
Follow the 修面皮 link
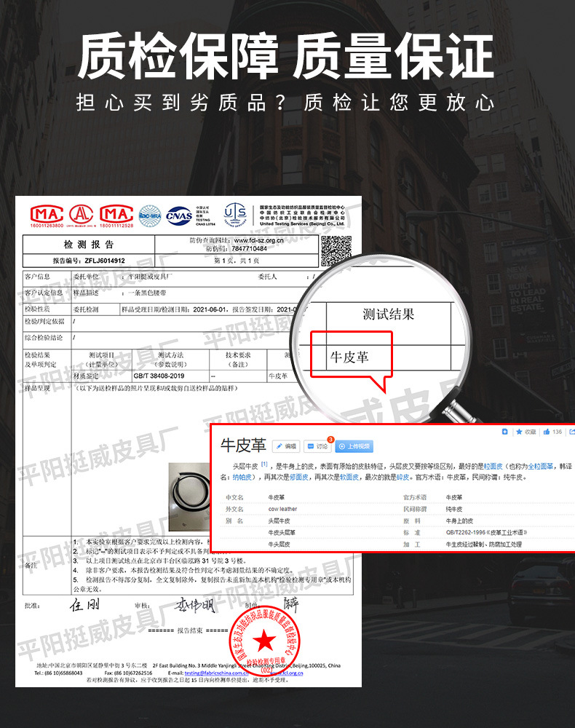[x=296, y=477]
